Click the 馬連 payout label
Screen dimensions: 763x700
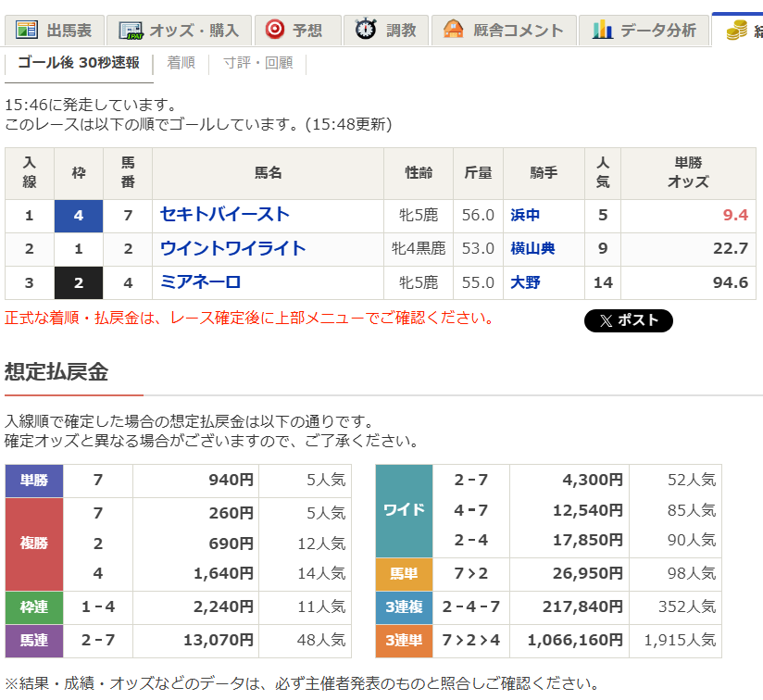[x=34, y=641]
